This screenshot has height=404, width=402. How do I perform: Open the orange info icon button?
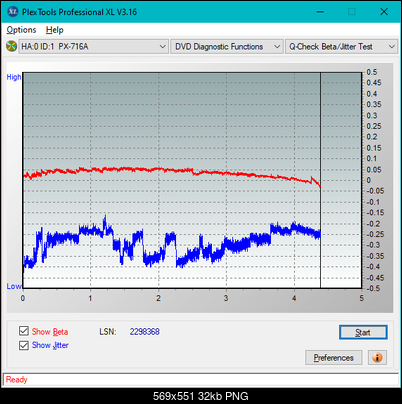coord(377,358)
